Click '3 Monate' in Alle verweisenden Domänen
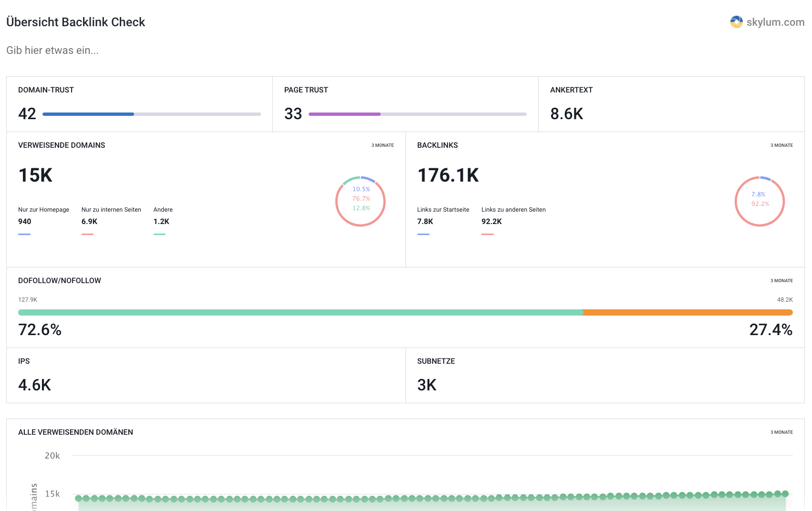812x511 pixels. point(781,432)
